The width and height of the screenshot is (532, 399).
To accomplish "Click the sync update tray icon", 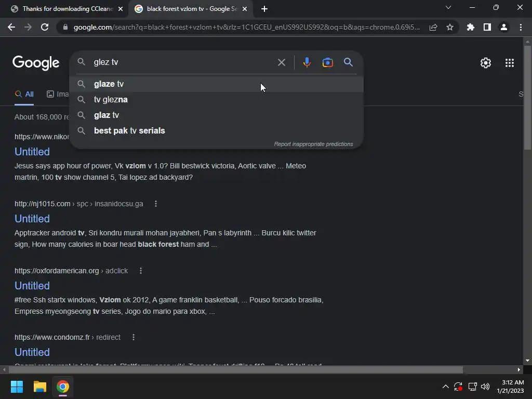I will coord(458,387).
